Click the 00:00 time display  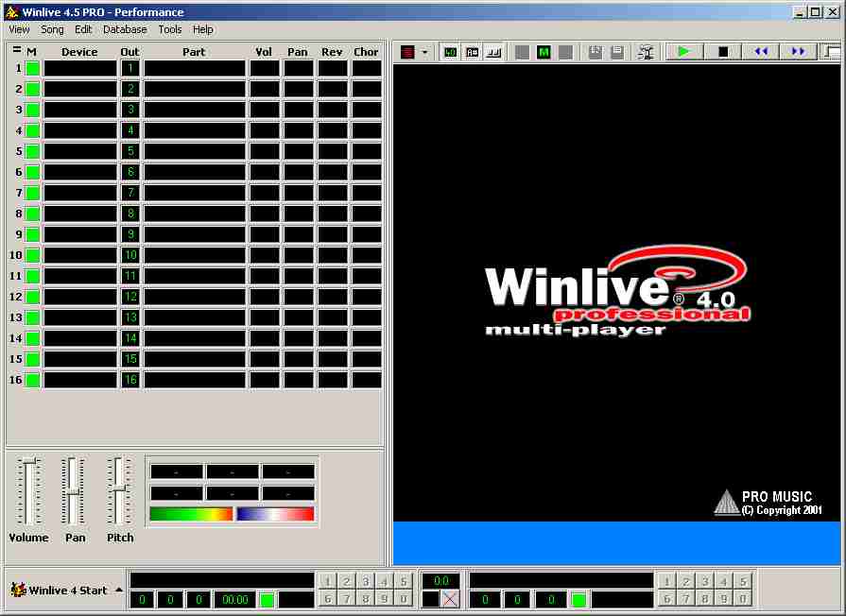coord(234,600)
